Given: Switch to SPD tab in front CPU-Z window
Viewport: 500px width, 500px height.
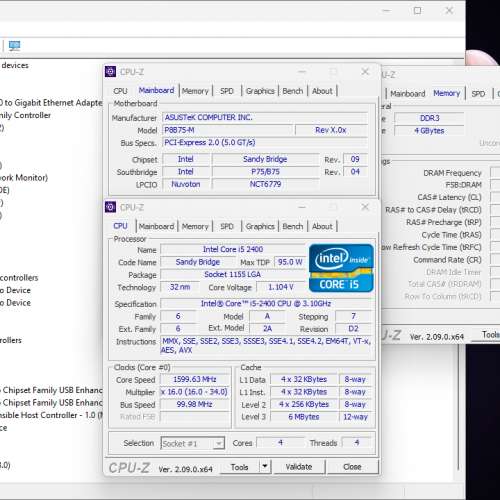Looking at the screenshot, I should point(227,226).
